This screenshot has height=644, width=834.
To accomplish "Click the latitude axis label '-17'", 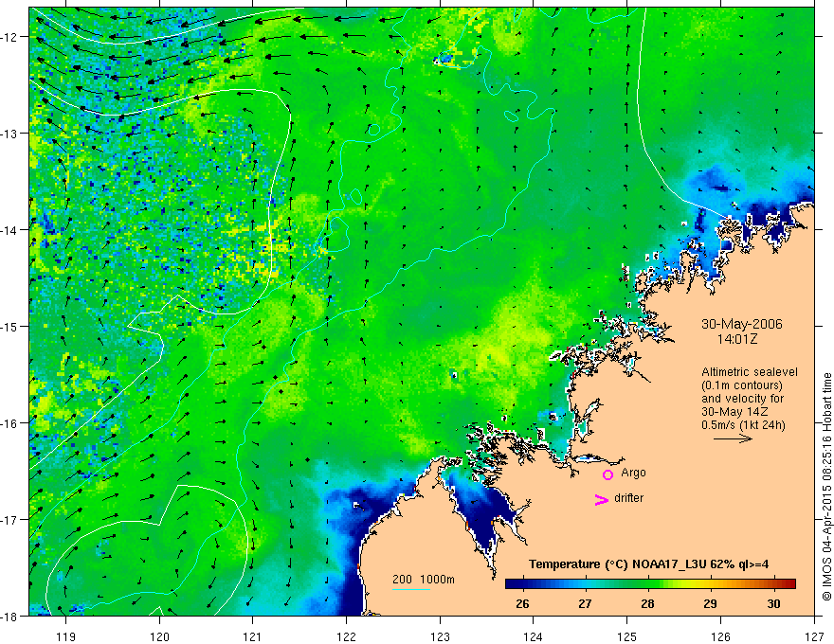I will (x=9, y=519).
